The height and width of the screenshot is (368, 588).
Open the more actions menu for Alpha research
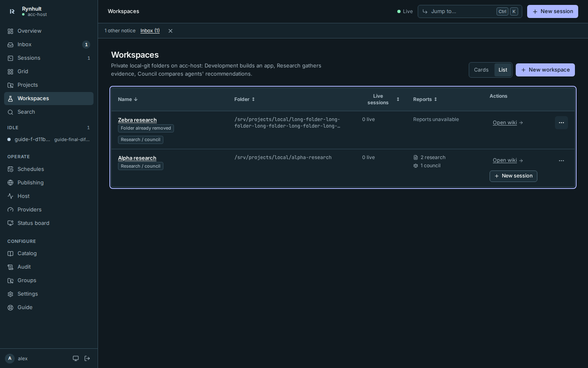click(561, 161)
